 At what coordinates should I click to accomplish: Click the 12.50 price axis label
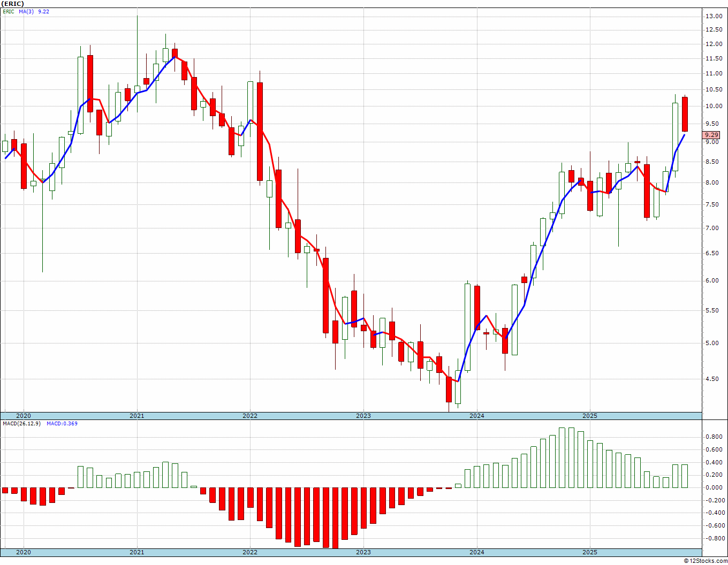(x=714, y=30)
